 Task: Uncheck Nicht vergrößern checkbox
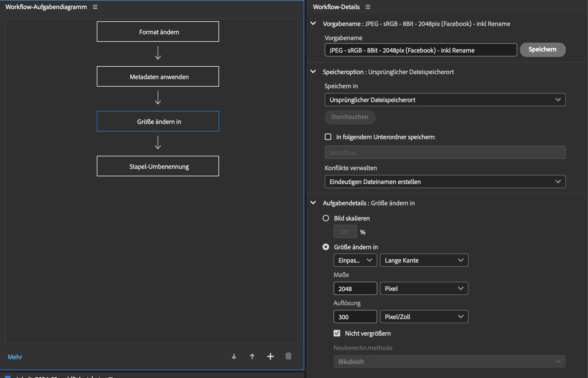coord(337,333)
